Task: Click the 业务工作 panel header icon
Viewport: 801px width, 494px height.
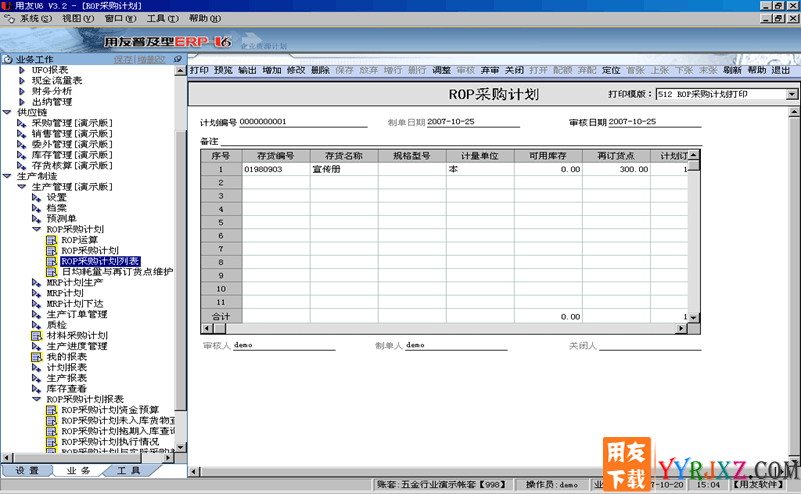Action: 7,59
